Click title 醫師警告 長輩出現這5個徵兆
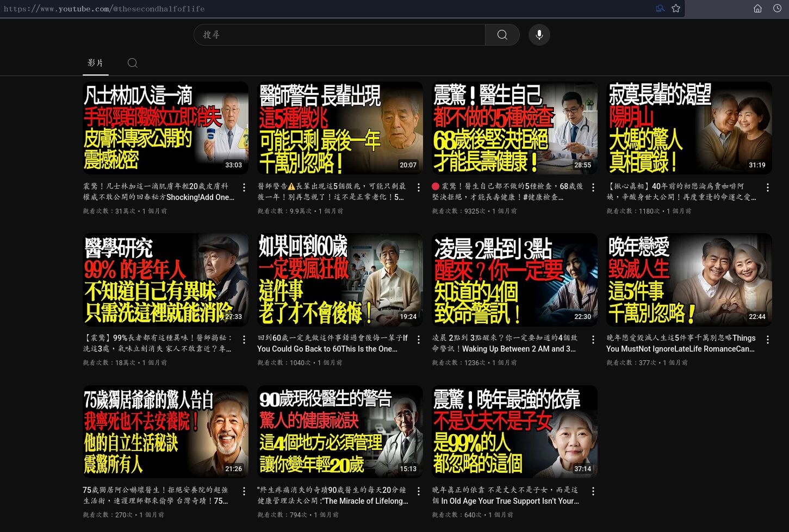 332,191
